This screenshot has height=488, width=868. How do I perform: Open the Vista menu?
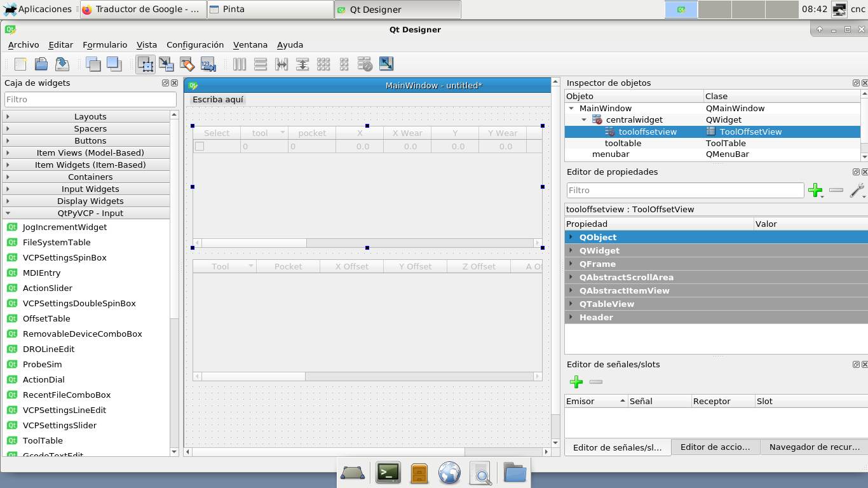click(147, 44)
